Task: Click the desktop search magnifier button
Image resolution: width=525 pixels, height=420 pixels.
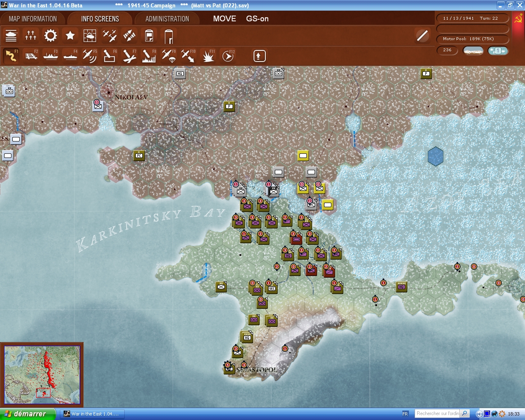Action: [x=464, y=413]
